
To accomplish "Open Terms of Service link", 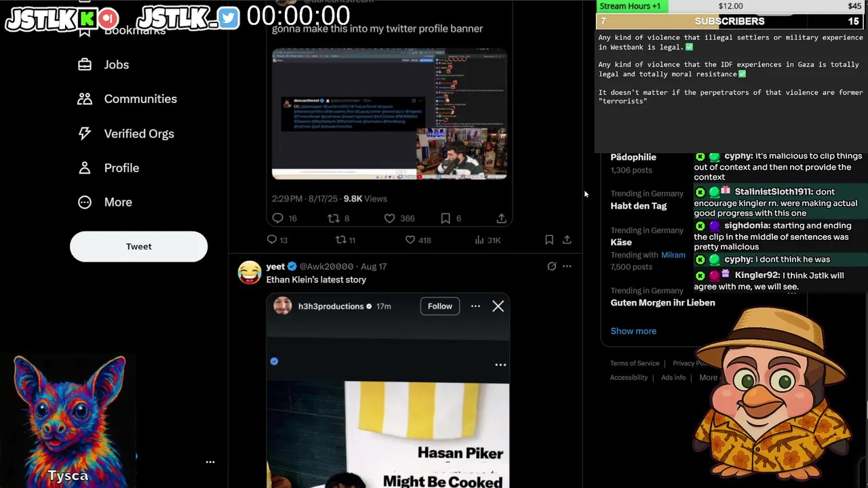I will [x=635, y=363].
